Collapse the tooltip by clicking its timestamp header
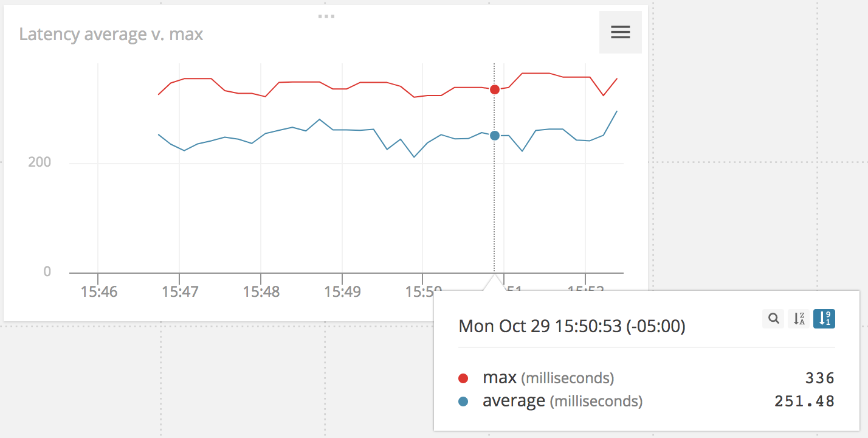The image size is (868, 438). [x=572, y=326]
